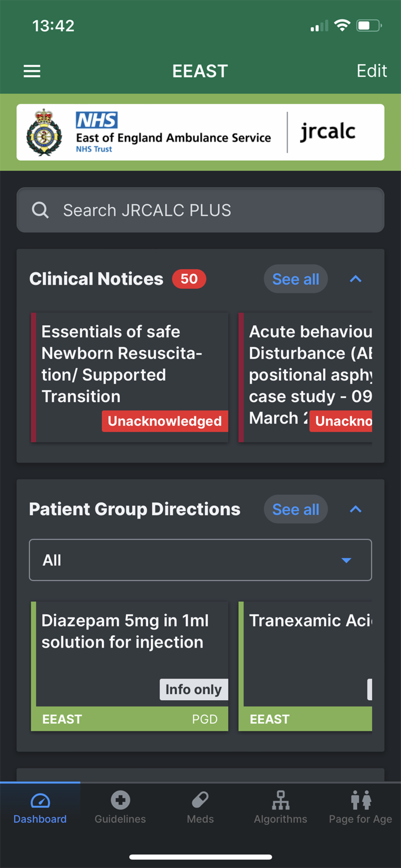Open the hamburger menu
Viewport: 401px width, 868px height.
[32, 71]
